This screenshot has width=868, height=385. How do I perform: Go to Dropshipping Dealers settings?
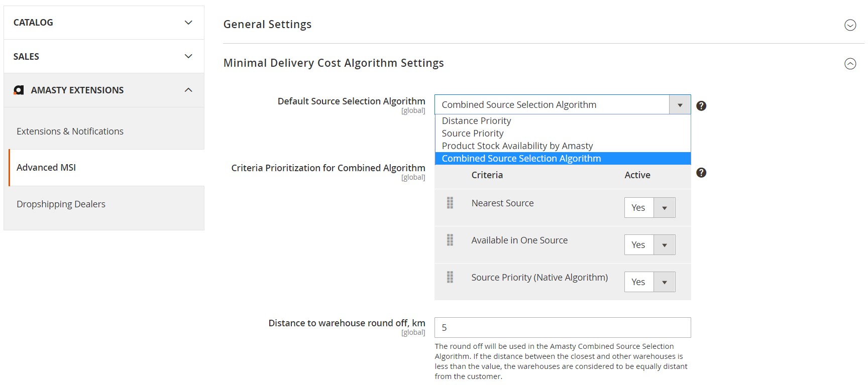tap(61, 204)
